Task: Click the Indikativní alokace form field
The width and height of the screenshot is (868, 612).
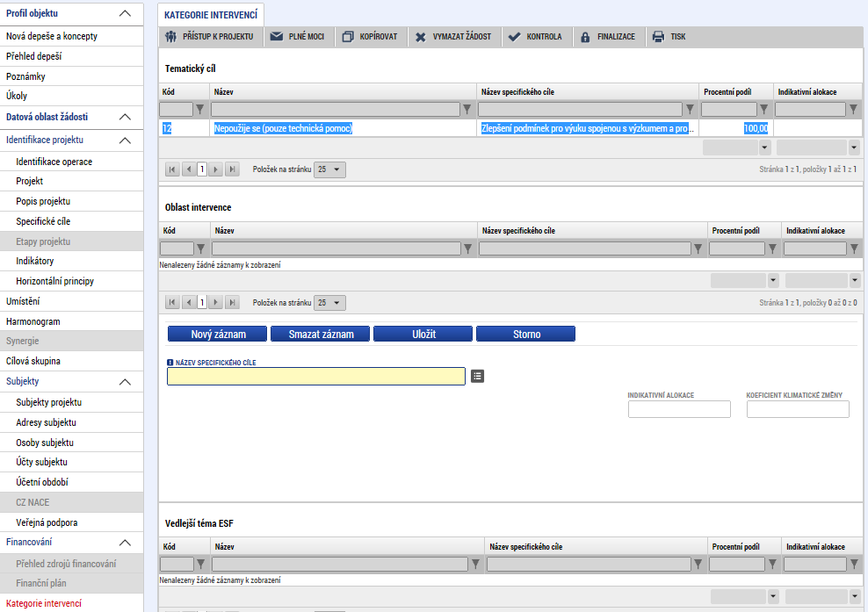Action: (x=679, y=409)
